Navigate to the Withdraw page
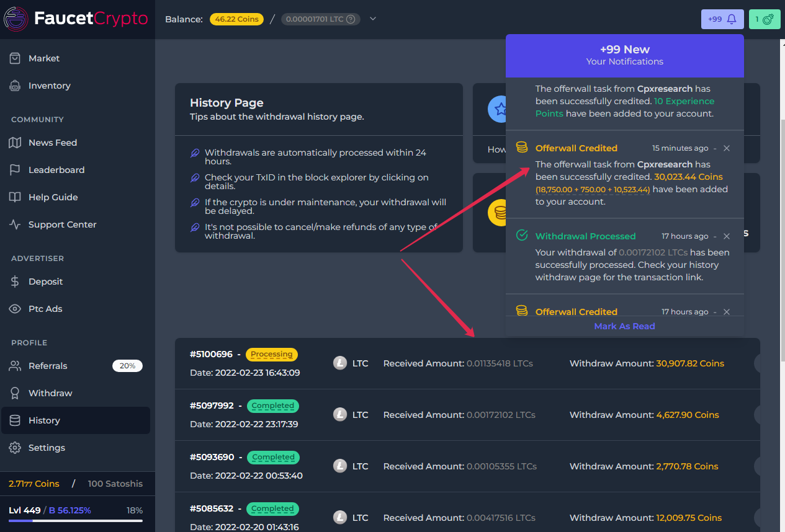785x532 pixels. pyautogui.click(x=76, y=393)
